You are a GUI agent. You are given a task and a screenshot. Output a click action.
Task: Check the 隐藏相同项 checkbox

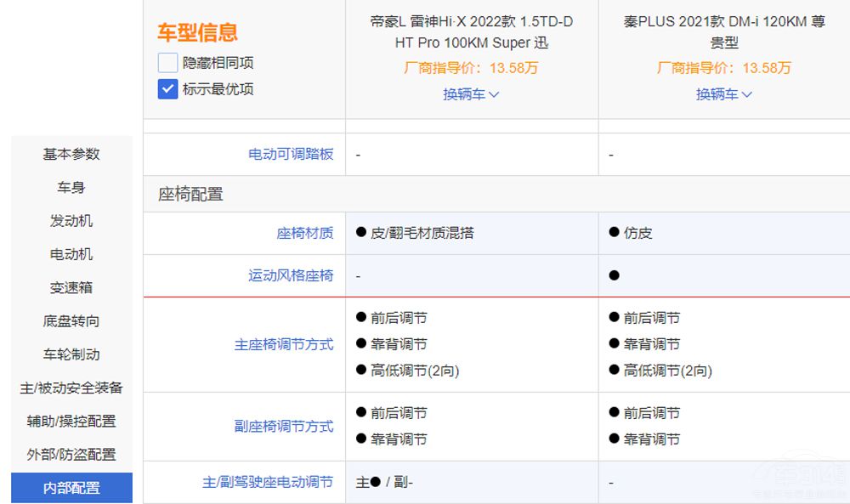point(168,63)
